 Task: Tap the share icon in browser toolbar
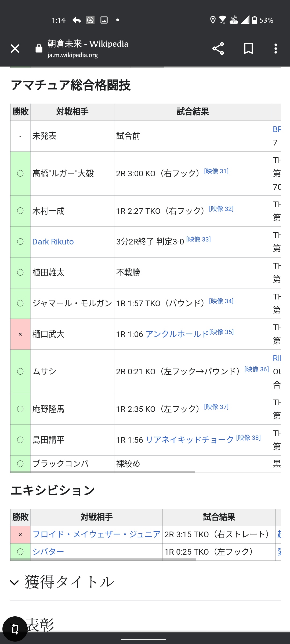tap(218, 49)
